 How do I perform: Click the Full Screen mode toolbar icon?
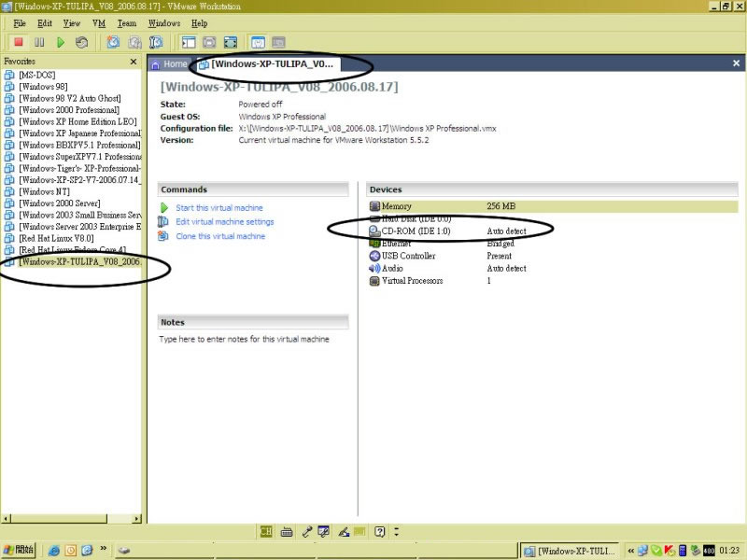(231, 42)
